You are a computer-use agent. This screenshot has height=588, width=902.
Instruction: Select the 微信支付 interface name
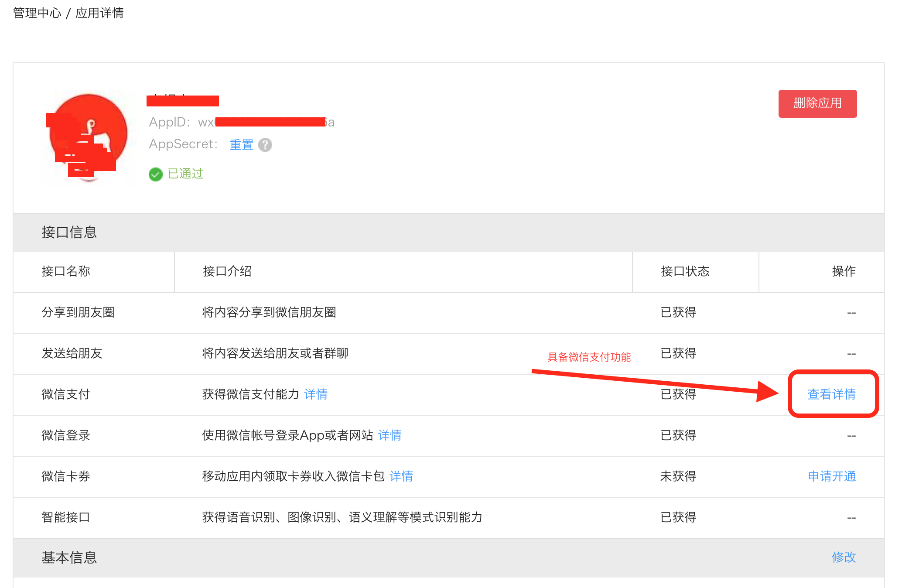coord(66,394)
